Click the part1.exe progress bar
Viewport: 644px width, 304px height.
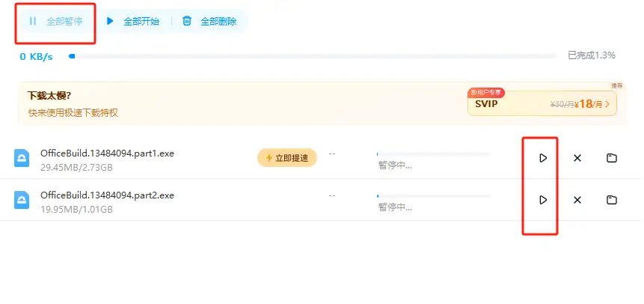(x=434, y=154)
